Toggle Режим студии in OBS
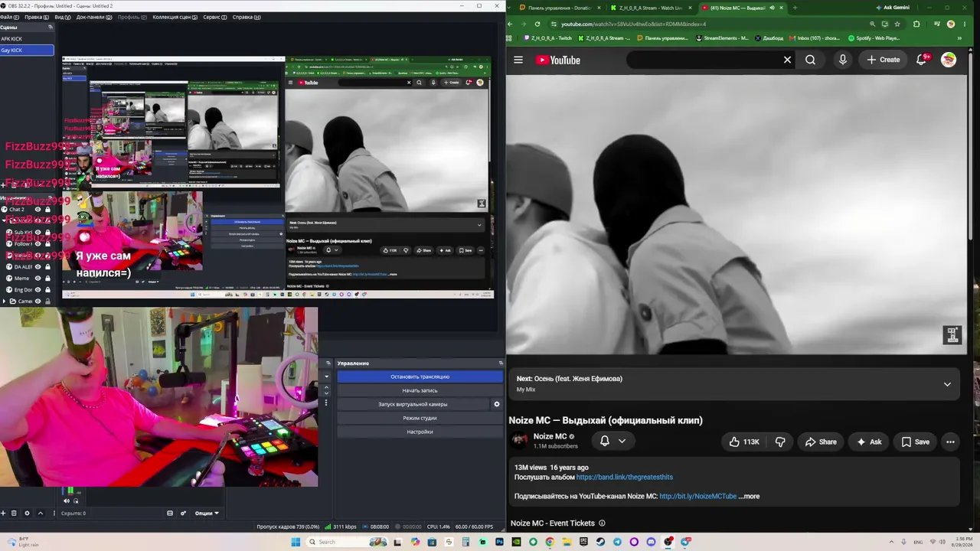 420,418
